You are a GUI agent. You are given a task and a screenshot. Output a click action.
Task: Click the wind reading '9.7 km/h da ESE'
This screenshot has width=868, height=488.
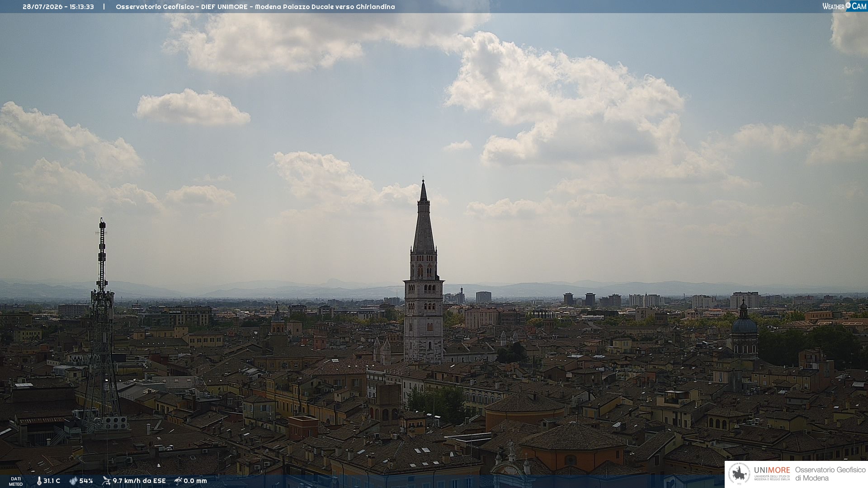(x=139, y=481)
